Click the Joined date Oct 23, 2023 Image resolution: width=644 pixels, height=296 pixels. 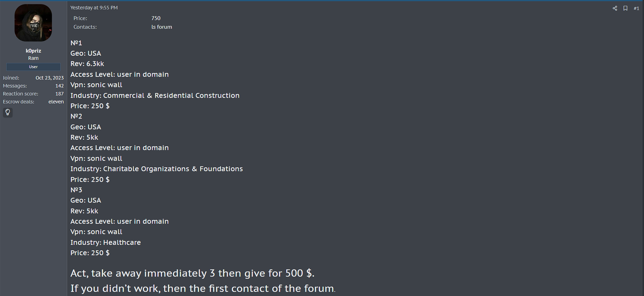pyautogui.click(x=50, y=78)
